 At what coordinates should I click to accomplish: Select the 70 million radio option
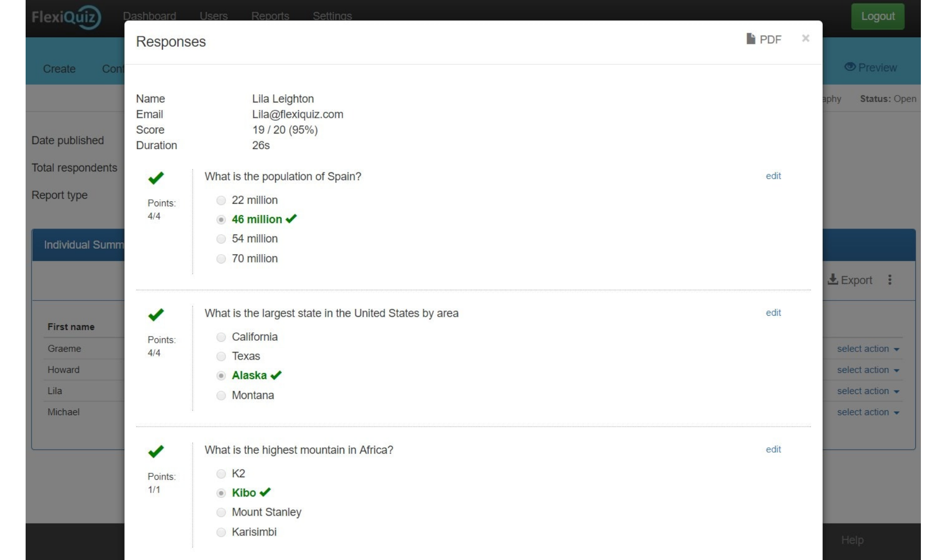pos(221,259)
